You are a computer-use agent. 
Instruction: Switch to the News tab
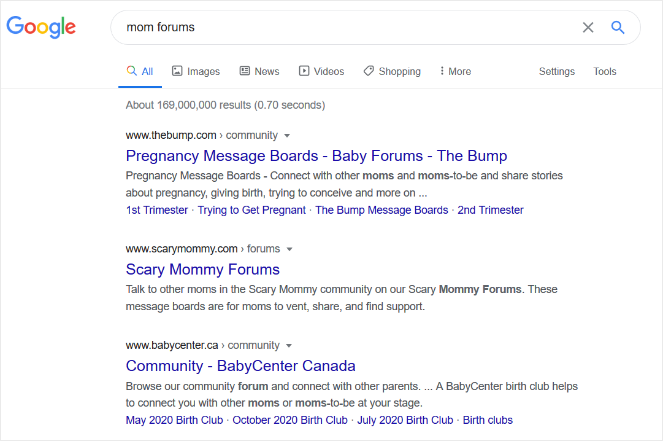pos(260,71)
